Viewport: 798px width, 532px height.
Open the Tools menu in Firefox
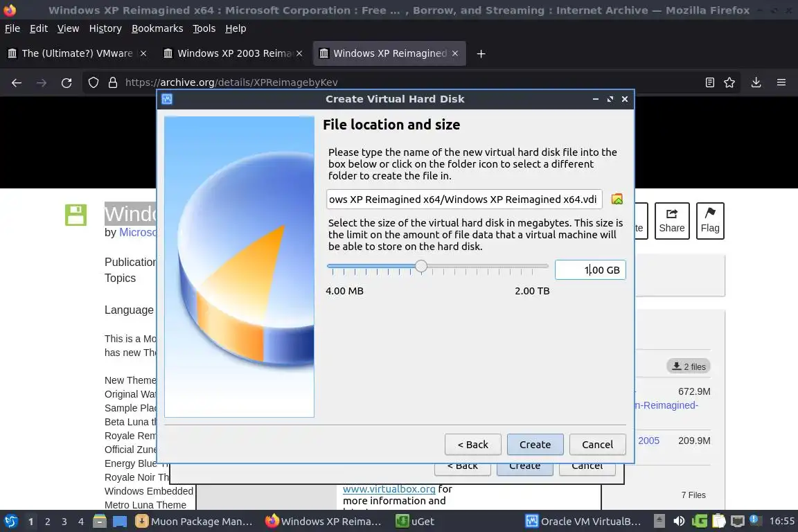204,28
